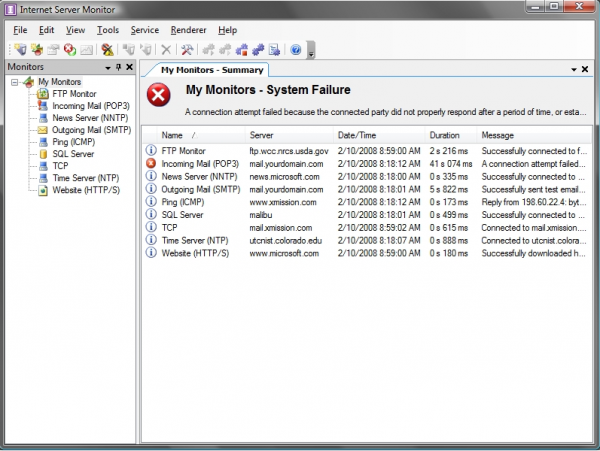This screenshot has height=451, width=600.
Task: Toggle the pin on the Monitors panel
Action: (x=117, y=67)
